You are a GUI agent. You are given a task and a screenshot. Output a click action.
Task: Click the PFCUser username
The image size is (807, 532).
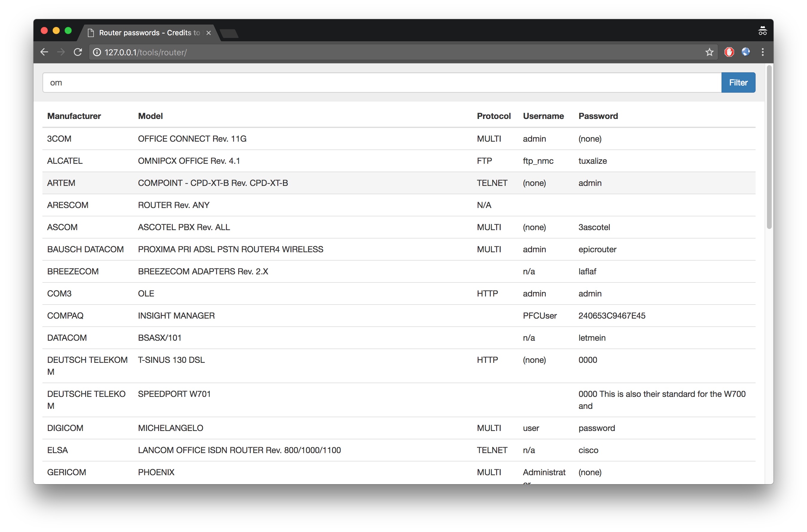[x=540, y=316]
